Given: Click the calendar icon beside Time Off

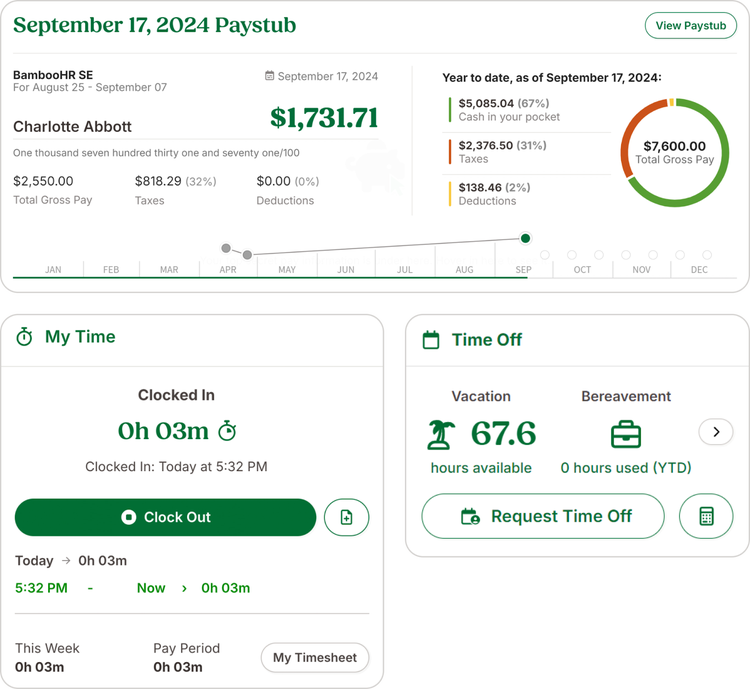Looking at the screenshot, I should point(431,340).
